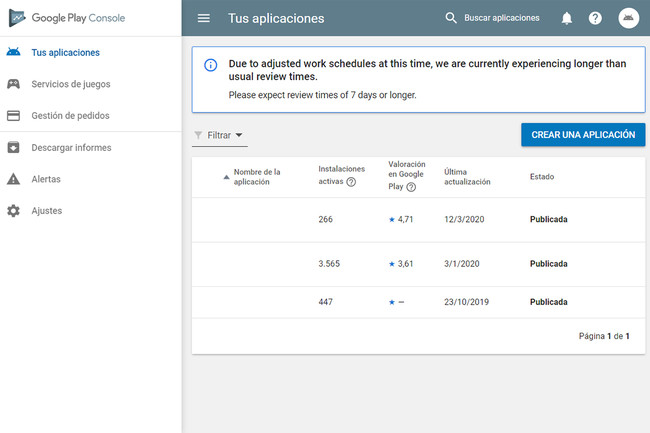The image size is (650, 433).
Task: Click the Página 1 de 1 indicator
Action: pos(604,336)
